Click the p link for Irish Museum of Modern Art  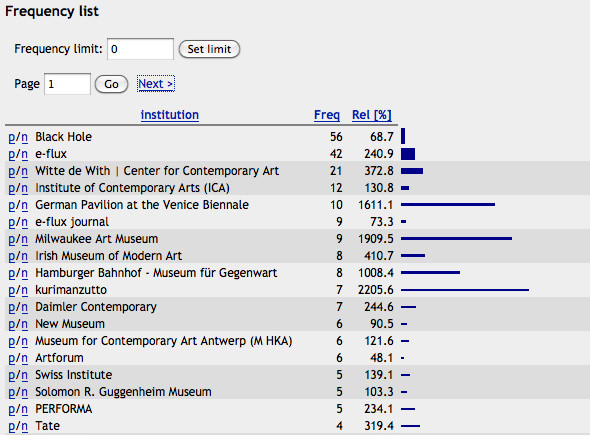click(x=12, y=256)
